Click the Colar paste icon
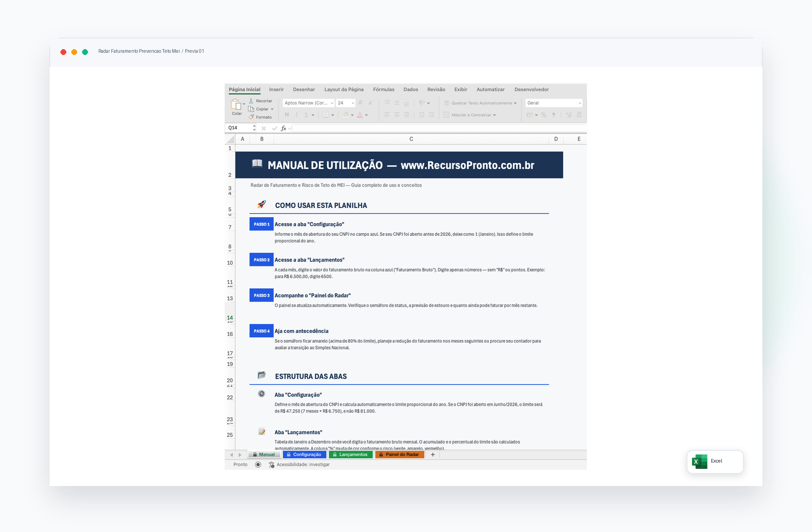This screenshot has width=812, height=532. click(236, 105)
